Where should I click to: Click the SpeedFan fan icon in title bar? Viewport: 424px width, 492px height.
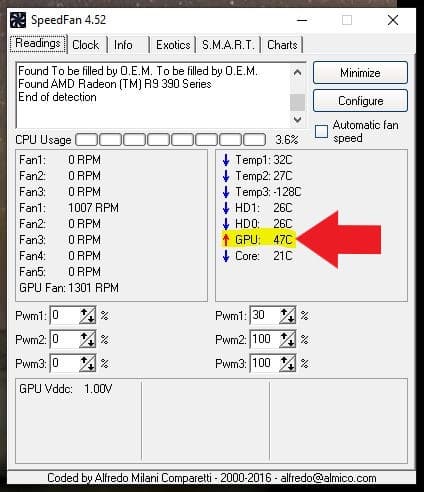point(18,20)
